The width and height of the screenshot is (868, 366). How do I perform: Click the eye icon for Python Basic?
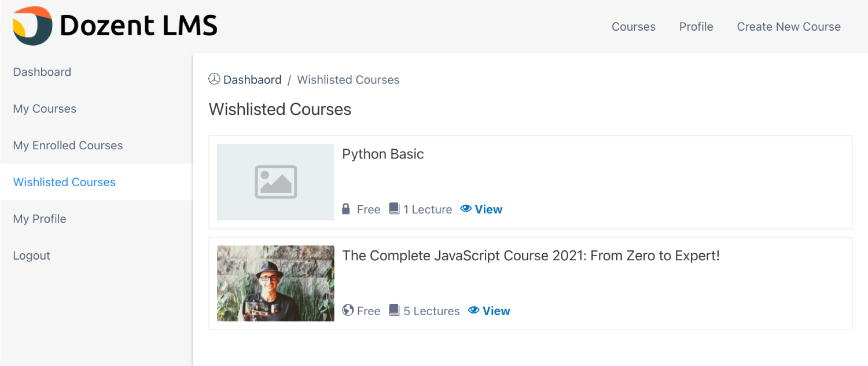point(466,209)
